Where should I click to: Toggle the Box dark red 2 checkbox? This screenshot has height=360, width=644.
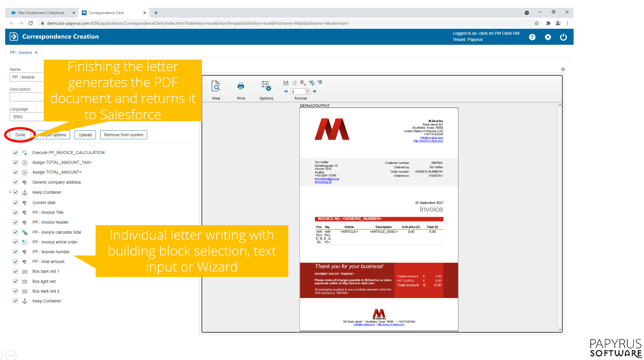point(15,291)
